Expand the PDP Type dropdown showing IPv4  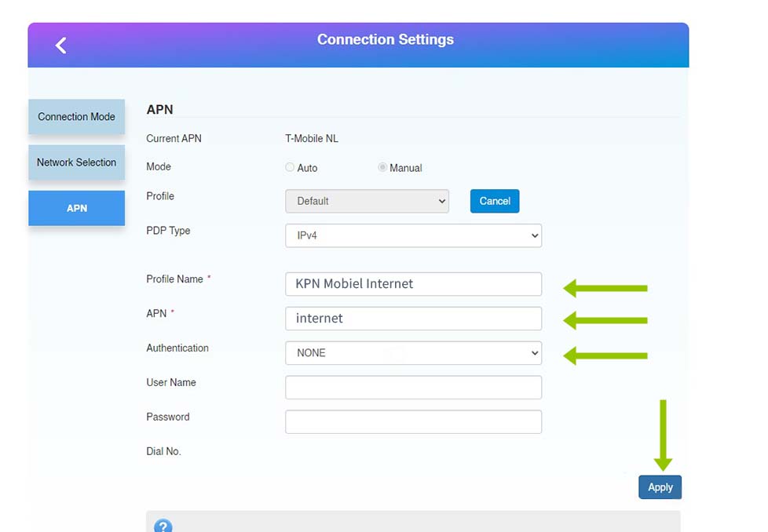[413, 235]
